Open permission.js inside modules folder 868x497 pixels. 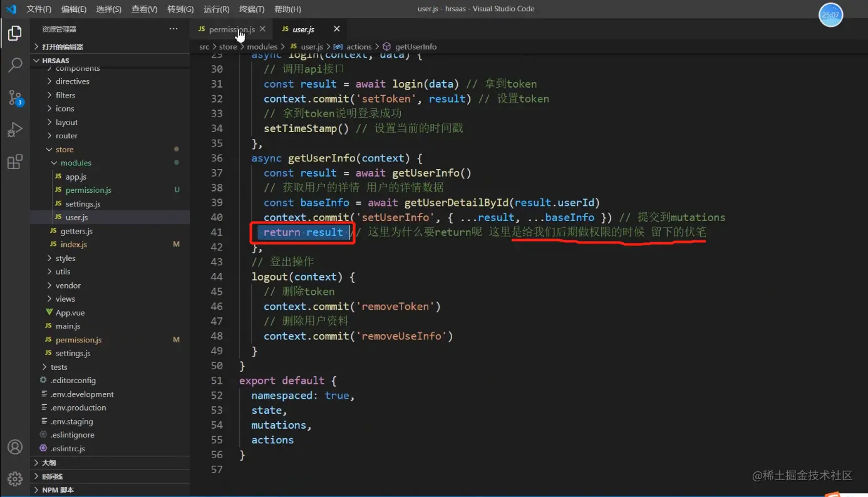(110, 190)
